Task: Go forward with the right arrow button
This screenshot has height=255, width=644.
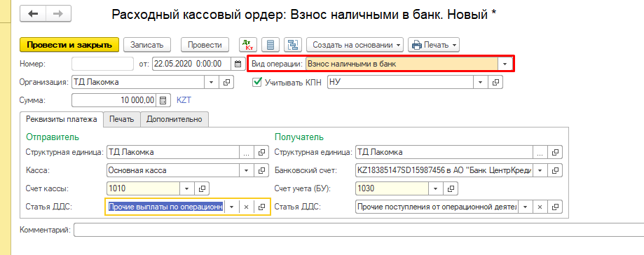Action: 58,15
